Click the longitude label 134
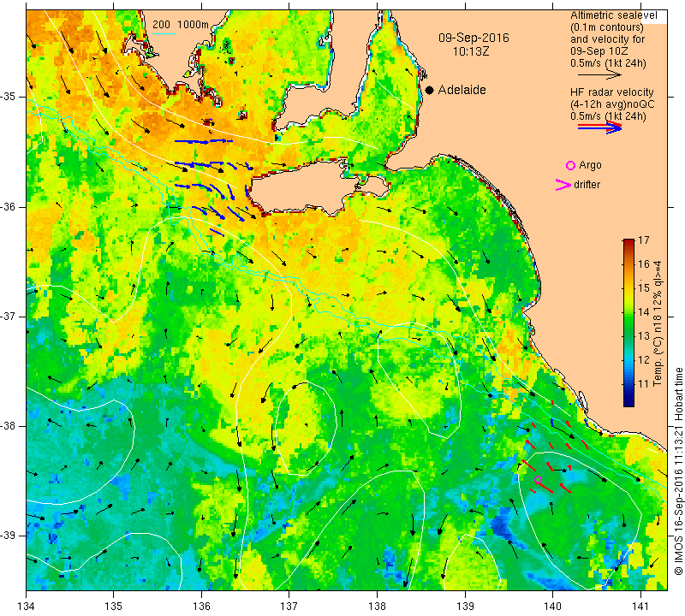This screenshot has width=685, height=616. point(27,607)
